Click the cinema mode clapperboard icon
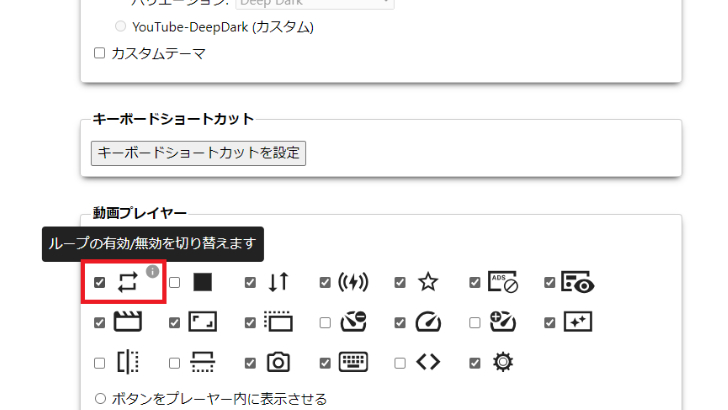The image size is (728, 410). (128, 322)
